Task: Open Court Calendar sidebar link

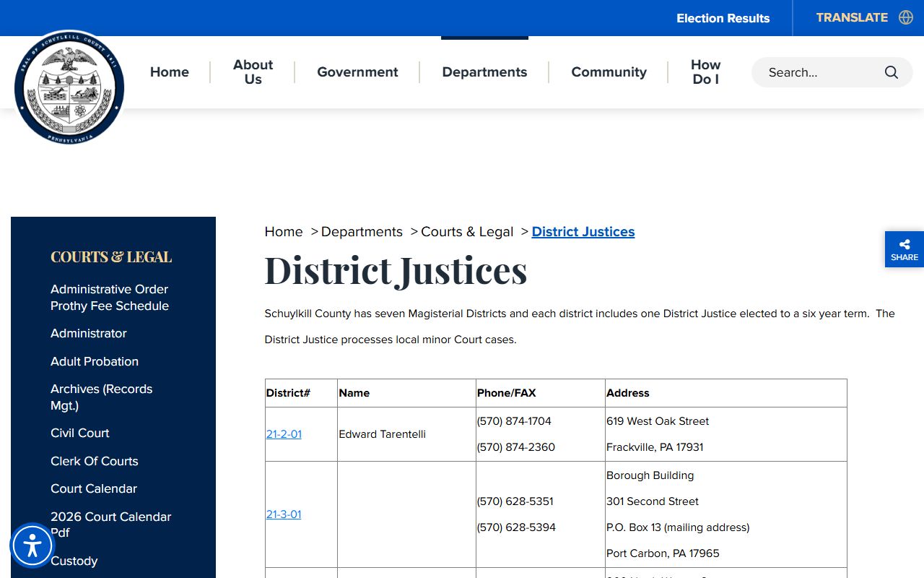Action: 94,489
